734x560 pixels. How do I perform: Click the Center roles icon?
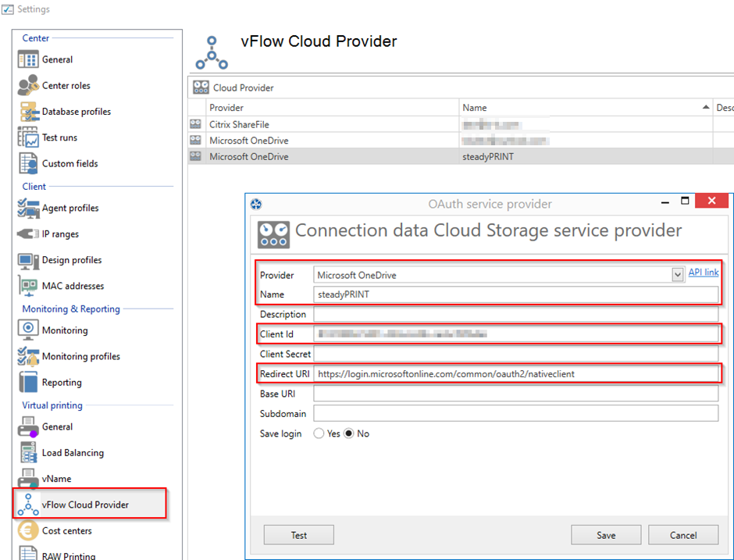(x=28, y=85)
